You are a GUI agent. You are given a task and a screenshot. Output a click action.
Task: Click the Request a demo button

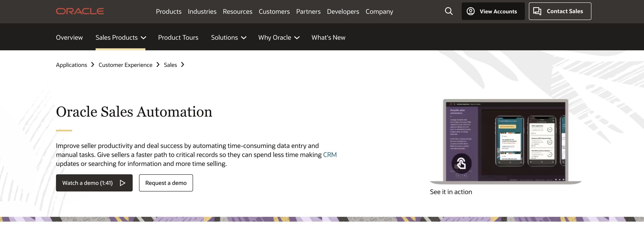coord(166,183)
